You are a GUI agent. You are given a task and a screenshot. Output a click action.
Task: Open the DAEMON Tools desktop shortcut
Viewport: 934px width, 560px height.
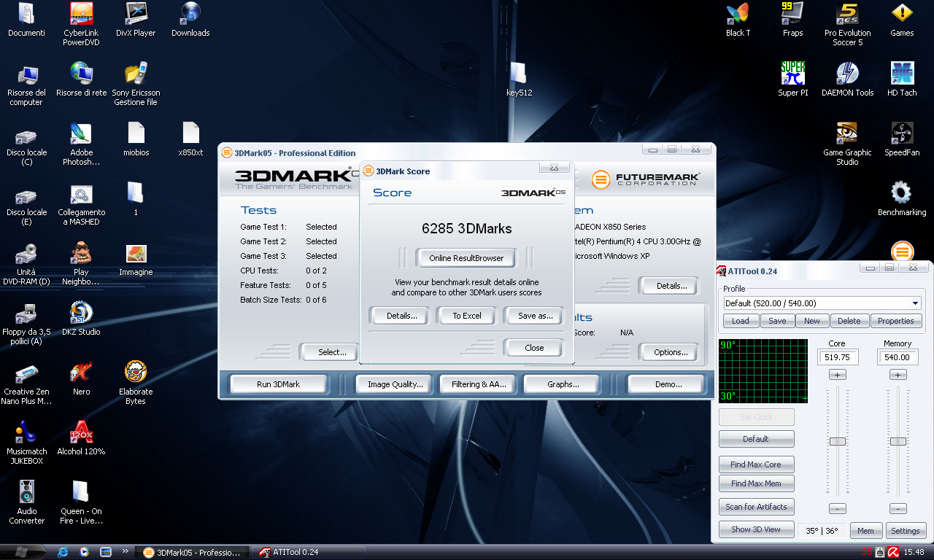click(x=847, y=74)
